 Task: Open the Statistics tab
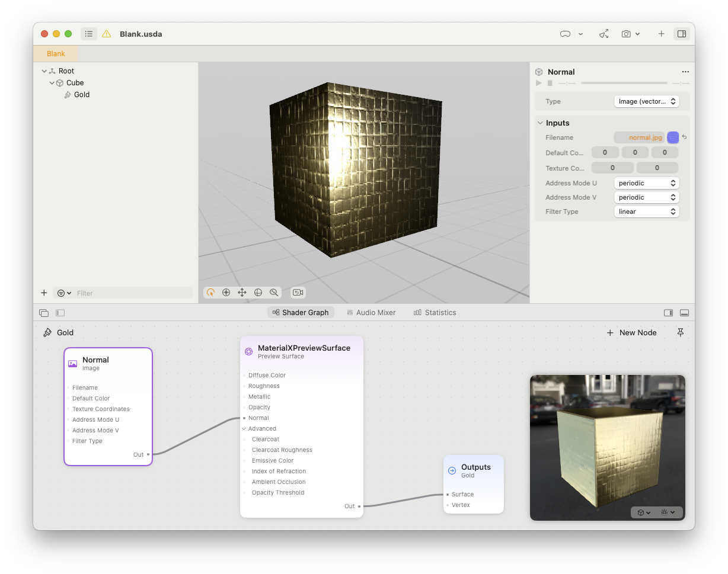(435, 313)
